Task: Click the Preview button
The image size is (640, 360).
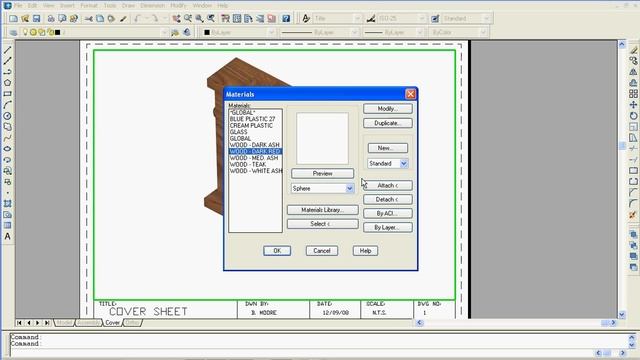Action: click(x=322, y=173)
